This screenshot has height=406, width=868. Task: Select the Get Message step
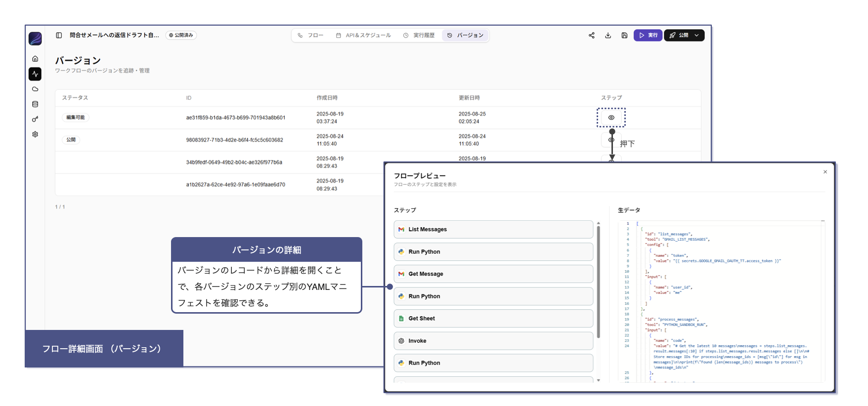[x=493, y=274]
